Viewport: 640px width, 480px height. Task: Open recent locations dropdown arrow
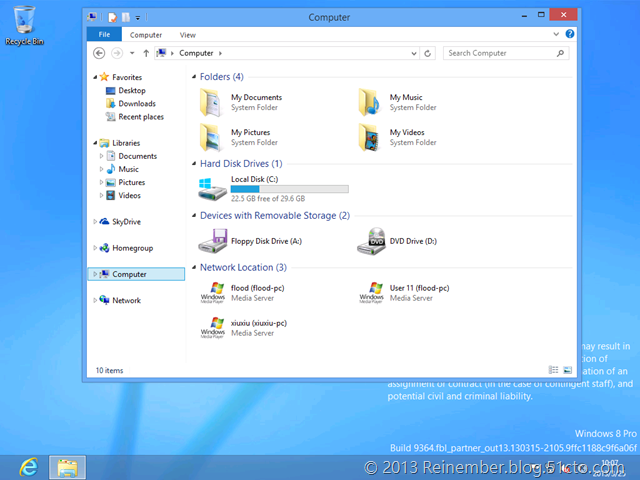point(132,53)
